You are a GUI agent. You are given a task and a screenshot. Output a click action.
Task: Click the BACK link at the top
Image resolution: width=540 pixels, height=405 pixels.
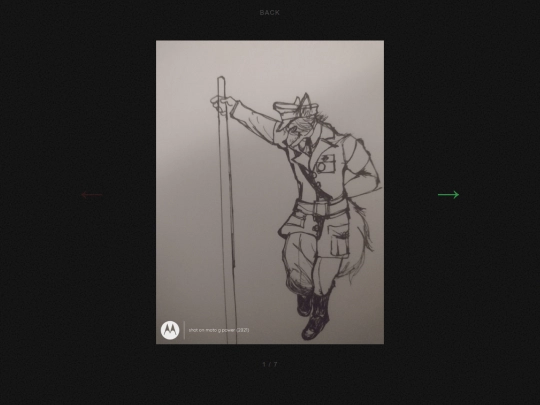(x=270, y=13)
